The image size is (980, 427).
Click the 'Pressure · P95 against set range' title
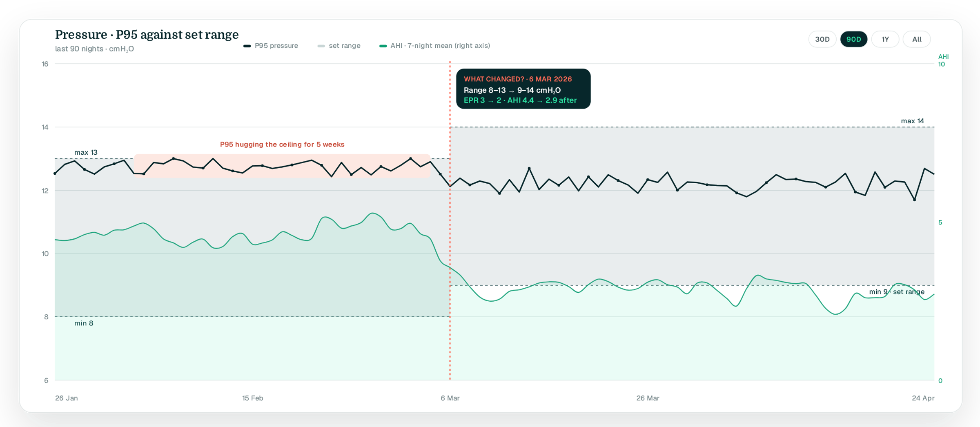[147, 35]
